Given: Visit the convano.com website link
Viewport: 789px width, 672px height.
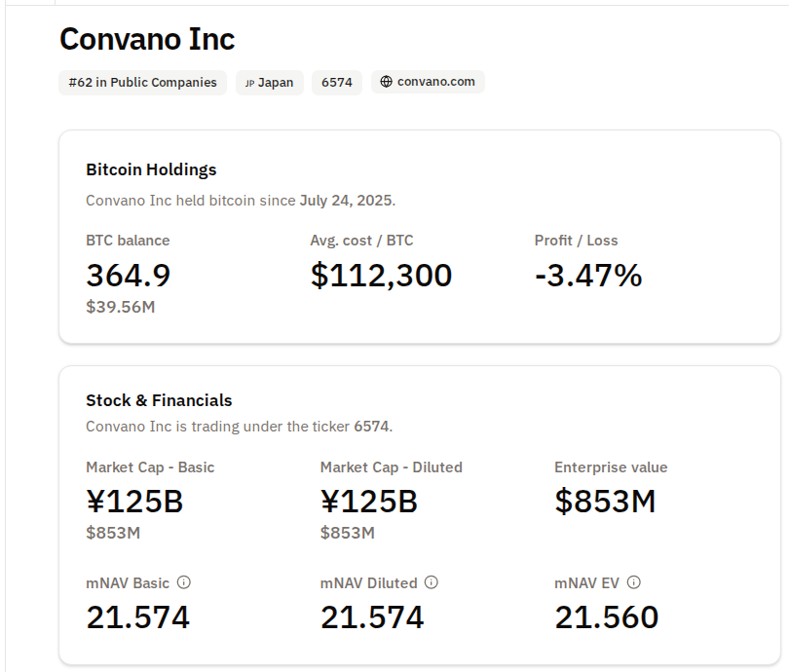Looking at the screenshot, I should (435, 82).
